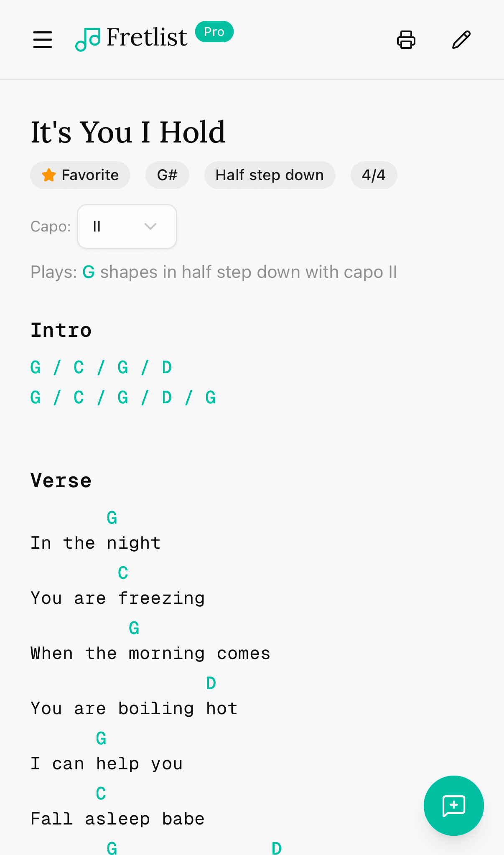Toggle the Half step down tuning tag
Viewport: 504px width, 855px height.
pyautogui.click(x=270, y=175)
